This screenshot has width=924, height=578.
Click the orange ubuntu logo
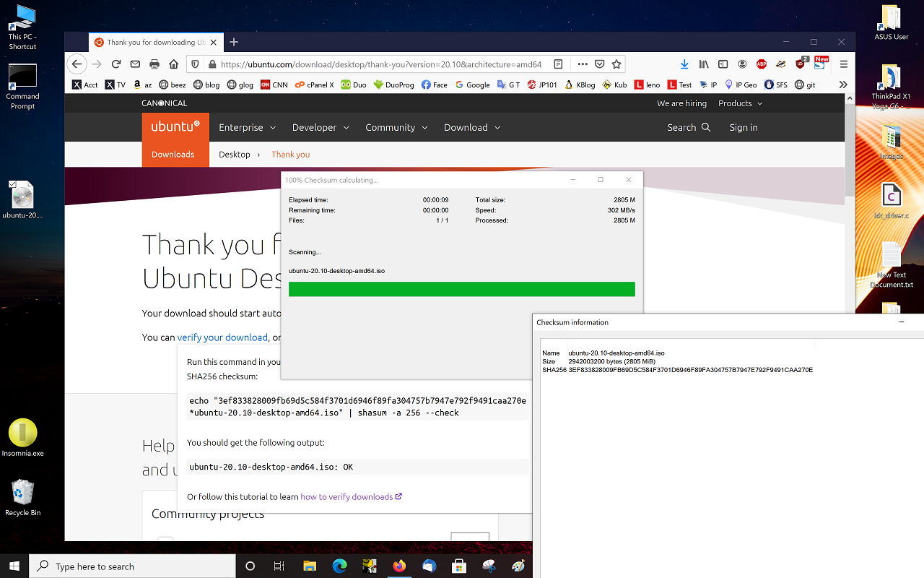175,127
